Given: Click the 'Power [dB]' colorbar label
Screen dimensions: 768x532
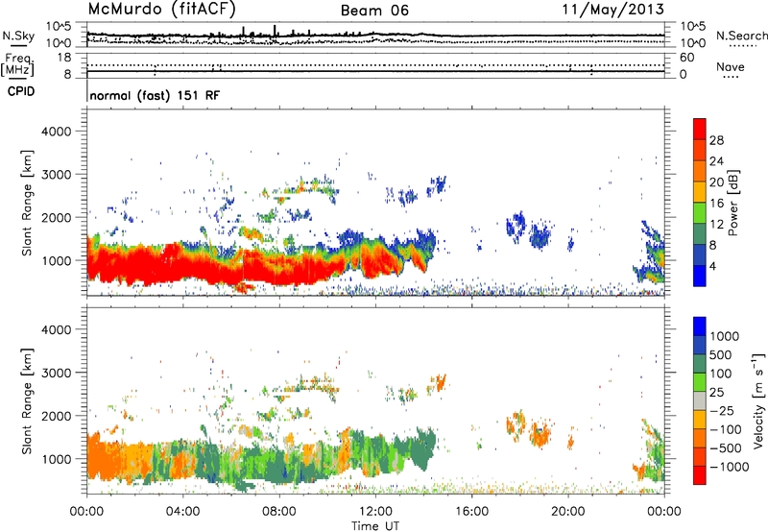Looking at the screenshot, I should pos(733,203).
